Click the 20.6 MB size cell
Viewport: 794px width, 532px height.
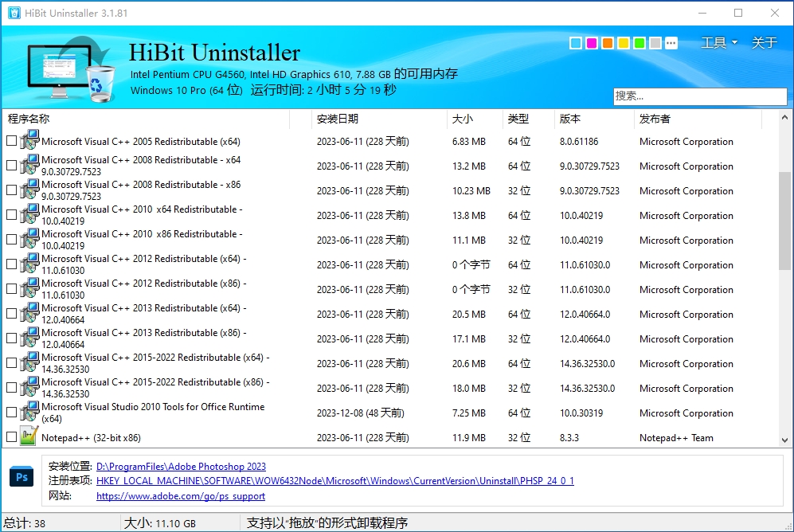tap(469, 364)
